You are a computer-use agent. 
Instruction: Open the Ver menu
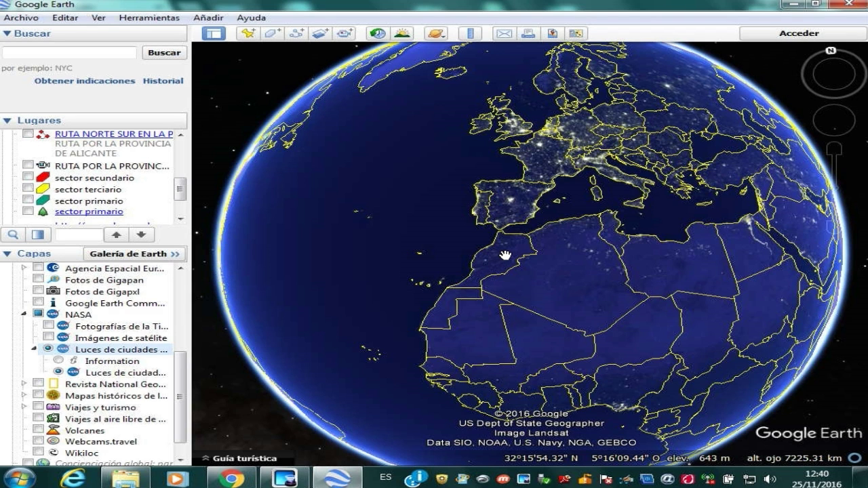[98, 18]
